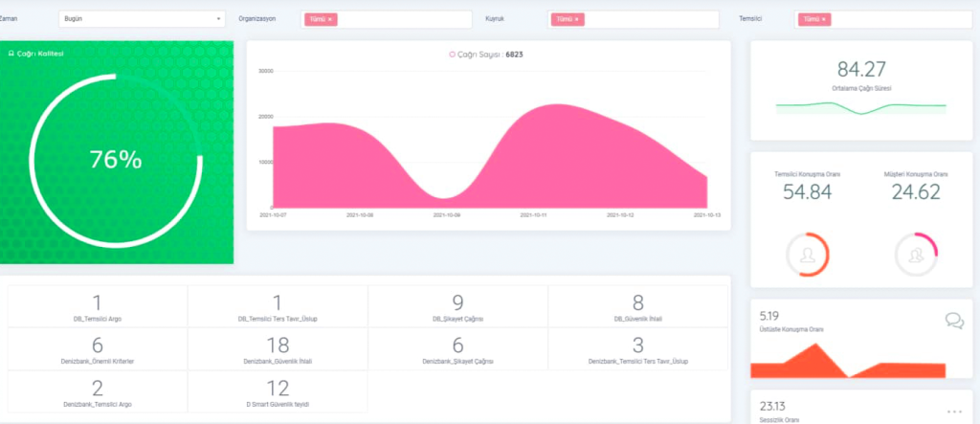Viewport: 980px width, 424px height.
Task: Open the Zaman dropdown showing Bugün
Action: [142, 19]
